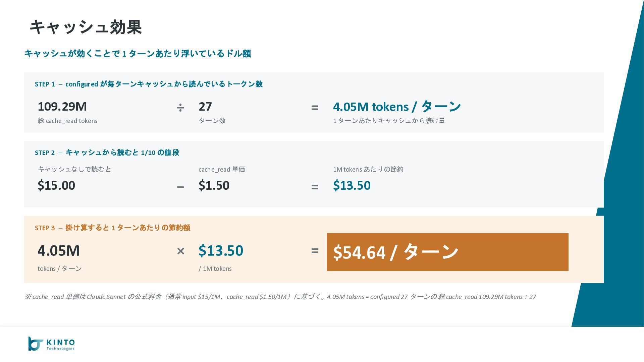This screenshot has width=644, height=362.
Task: Select the キャッシュ効果 slide title
Action: coord(86,27)
